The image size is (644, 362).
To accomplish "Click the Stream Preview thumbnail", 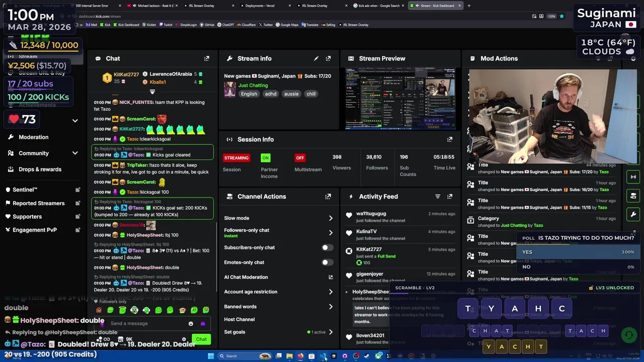I will click(400, 99).
